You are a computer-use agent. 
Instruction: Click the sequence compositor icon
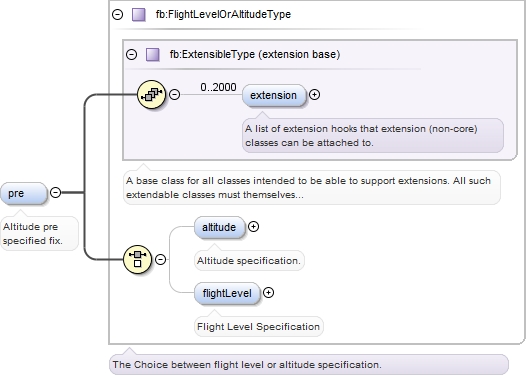151,94
